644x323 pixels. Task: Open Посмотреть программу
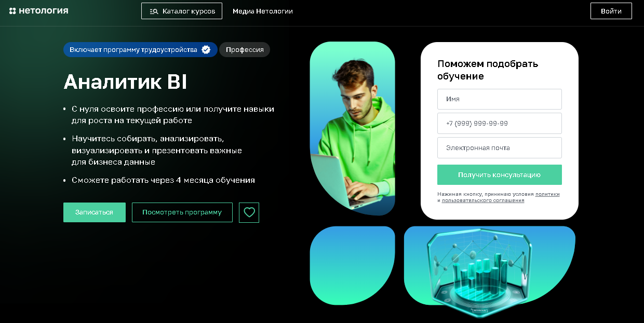[182, 212]
